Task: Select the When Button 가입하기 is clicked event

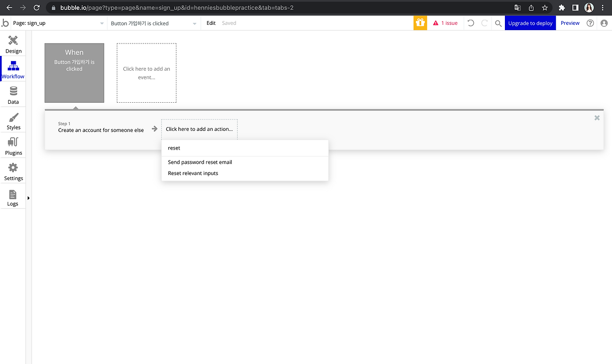Action: [74, 73]
